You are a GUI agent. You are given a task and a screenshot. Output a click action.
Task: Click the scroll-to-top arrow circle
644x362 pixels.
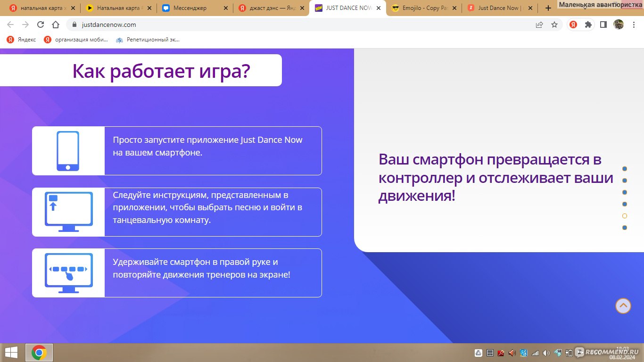[x=623, y=306]
